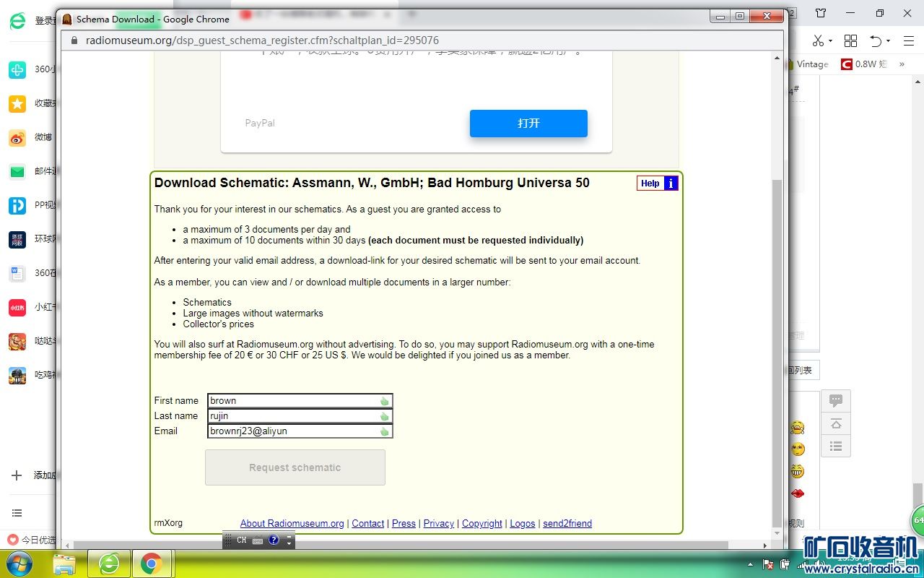
Task: Switch to 360 browser in taskbar
Action: (x=109, y=564)
